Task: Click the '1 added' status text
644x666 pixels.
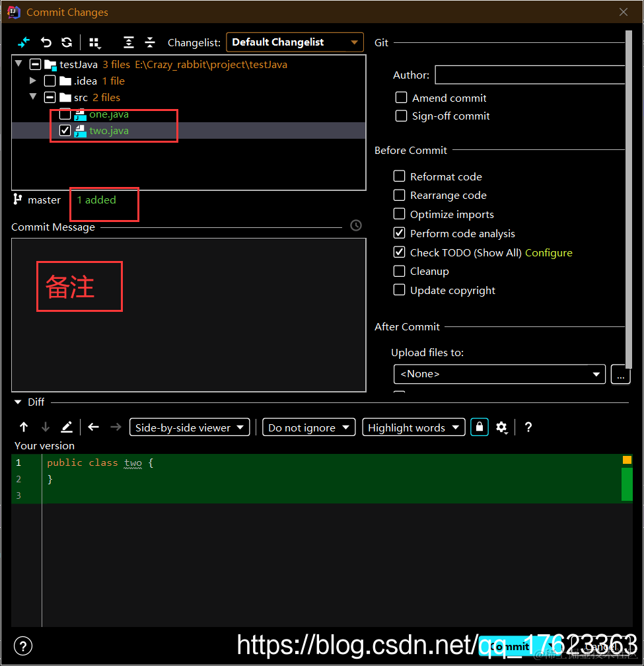Action: coord(96,200)
